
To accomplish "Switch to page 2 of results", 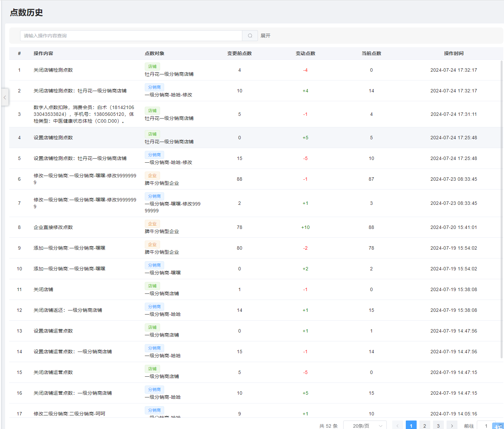I will (x=424, y=426).
